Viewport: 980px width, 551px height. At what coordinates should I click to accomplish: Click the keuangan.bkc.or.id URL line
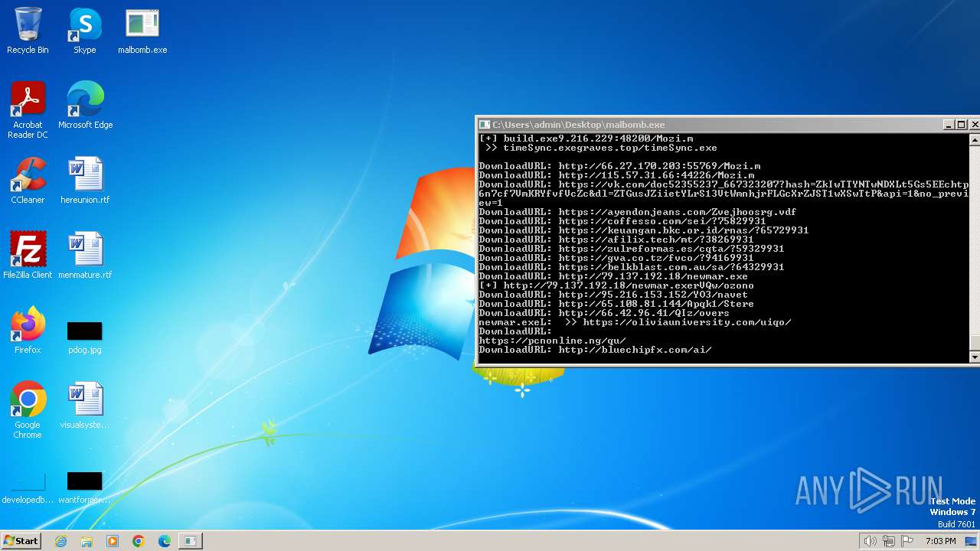coord(644,230)
